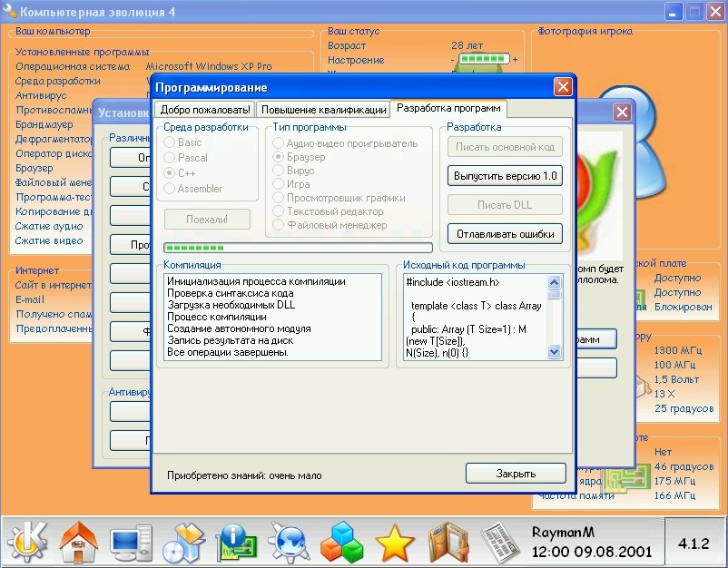Click Писать основной код button
This screenshot has height=568, width=728.
click(x=505, y=147)
